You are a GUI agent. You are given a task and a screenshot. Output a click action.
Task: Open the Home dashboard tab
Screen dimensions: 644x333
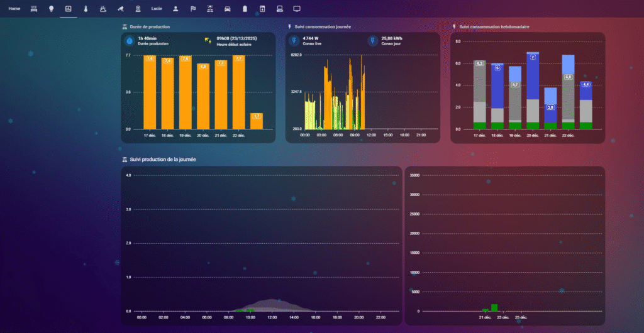click(x=14, y=9)
